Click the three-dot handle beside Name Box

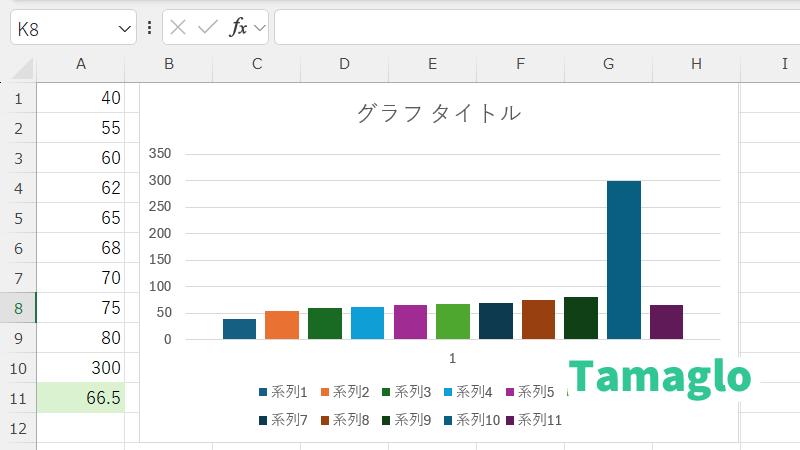click(x=149, y=28)
